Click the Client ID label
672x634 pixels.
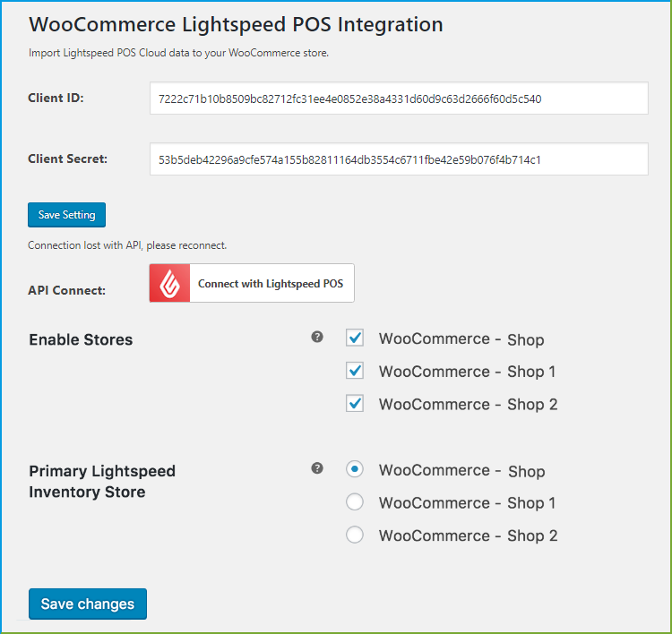(56, 99)
